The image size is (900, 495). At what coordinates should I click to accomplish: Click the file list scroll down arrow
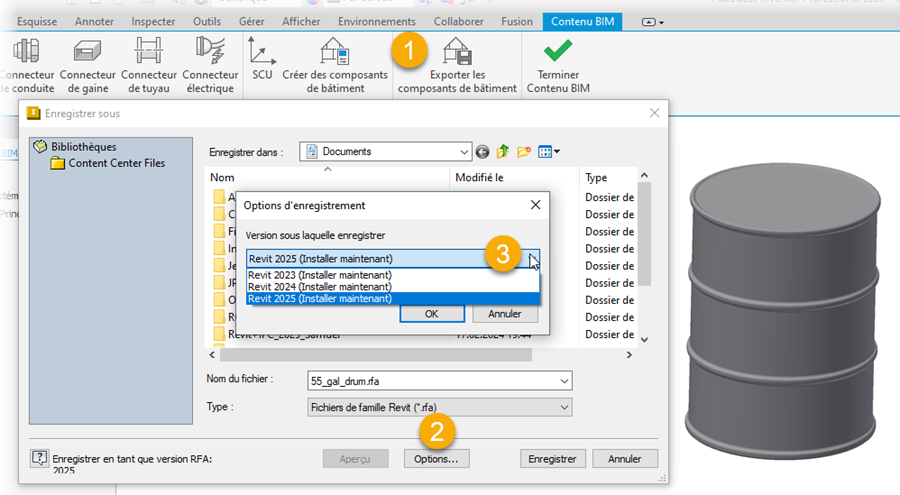tap(644, 339)
